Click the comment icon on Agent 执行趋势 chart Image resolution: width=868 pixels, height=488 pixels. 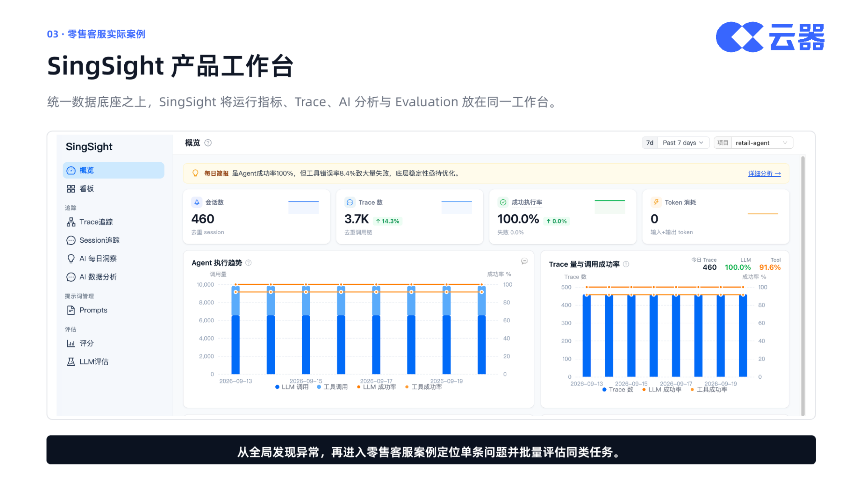524,261
